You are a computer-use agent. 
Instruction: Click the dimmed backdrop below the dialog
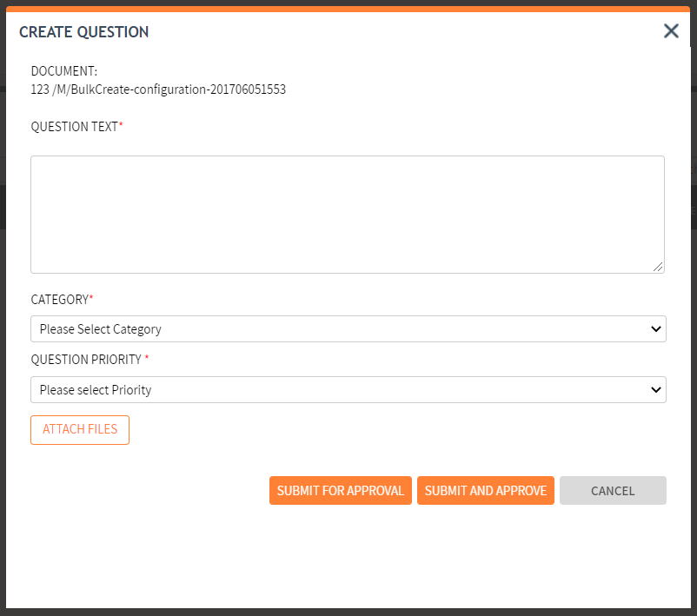pos(348,612)
